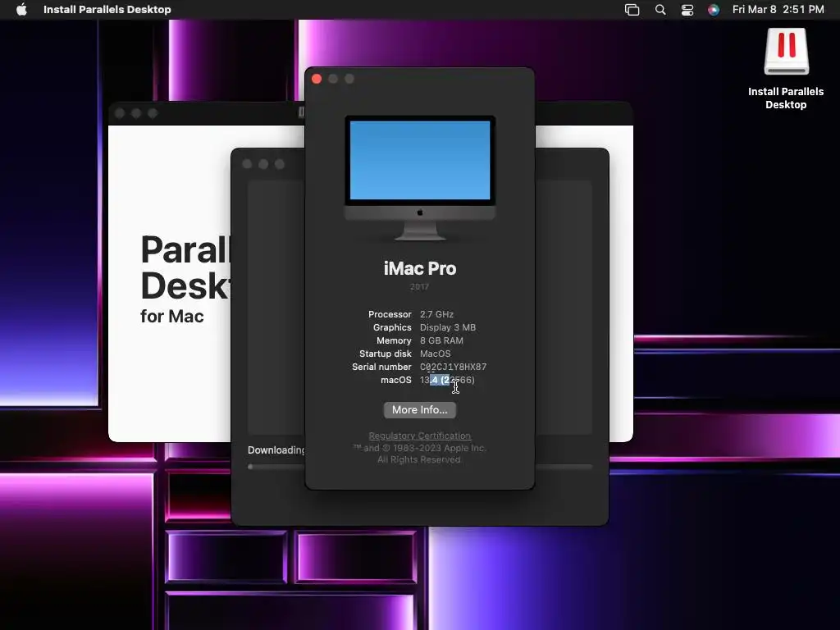Open Install Parallels Desktop desktop icon

tap(786, 52)
